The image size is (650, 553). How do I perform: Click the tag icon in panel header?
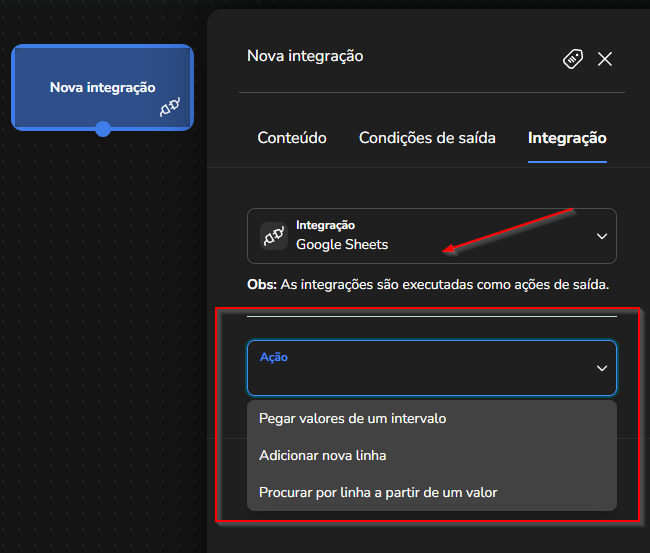coord(573,59)
